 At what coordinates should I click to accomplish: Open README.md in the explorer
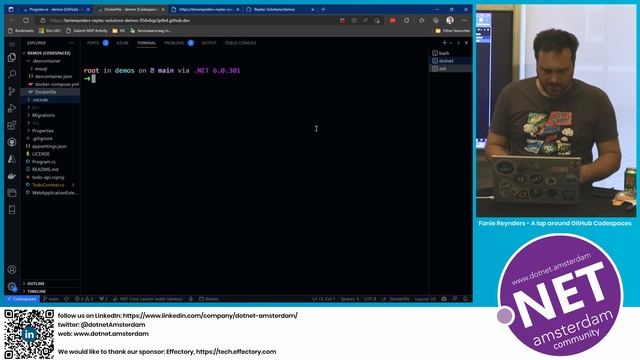tap(45, 169)
